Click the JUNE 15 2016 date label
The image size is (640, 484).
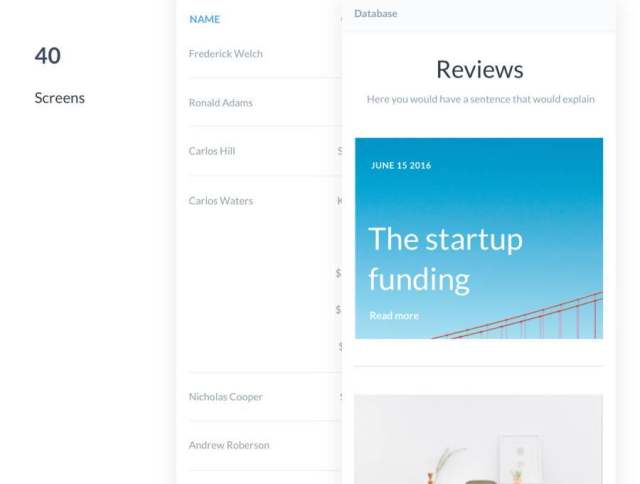401,165
